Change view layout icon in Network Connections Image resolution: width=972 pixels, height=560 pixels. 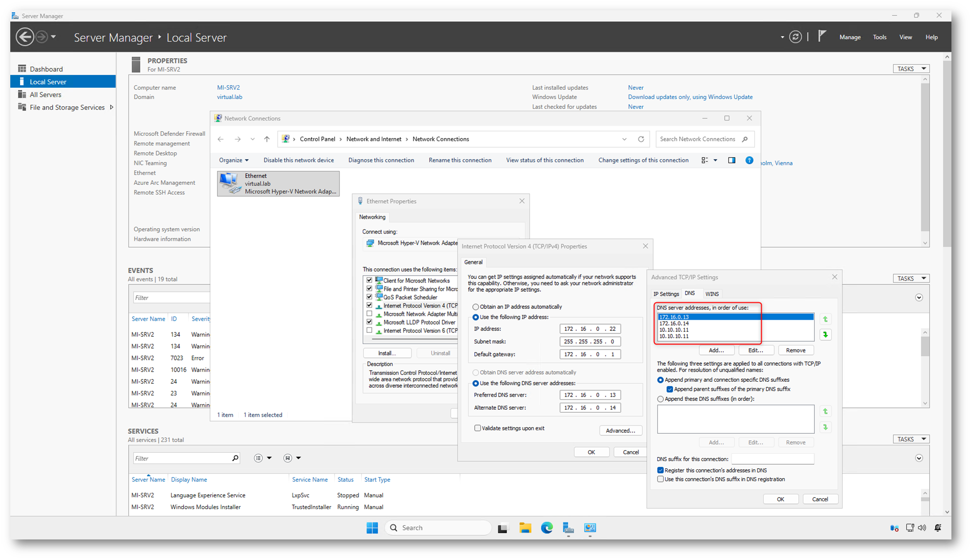pyautogui.click(x=705, y=160)
